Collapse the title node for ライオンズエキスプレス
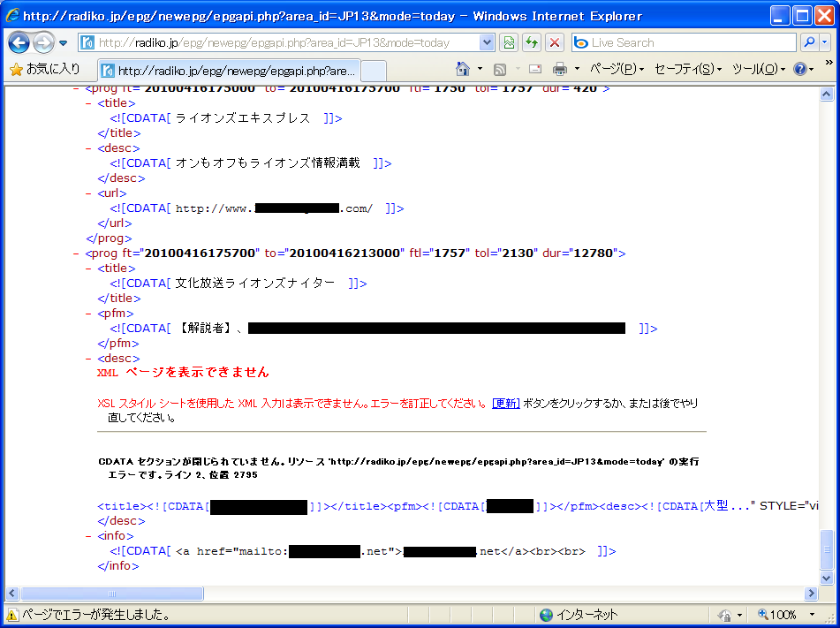The height and width of the screenshot is (628, 840). tap(88, 103)
